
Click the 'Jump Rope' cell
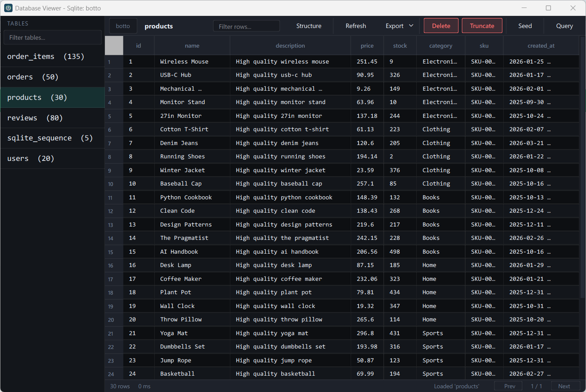pyautogui.click(x=192, y=360)
